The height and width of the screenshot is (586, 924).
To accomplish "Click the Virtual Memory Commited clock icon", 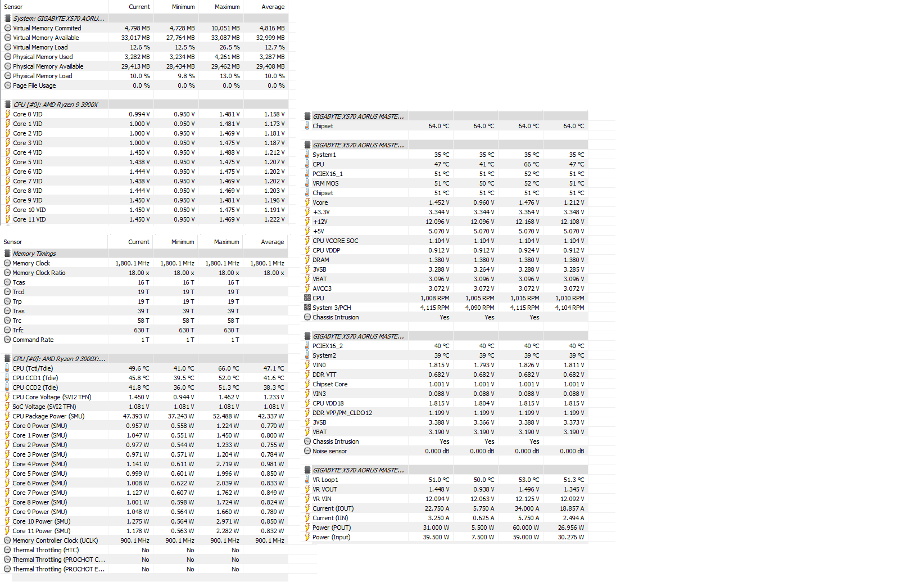I will click(x=8, y=28).
